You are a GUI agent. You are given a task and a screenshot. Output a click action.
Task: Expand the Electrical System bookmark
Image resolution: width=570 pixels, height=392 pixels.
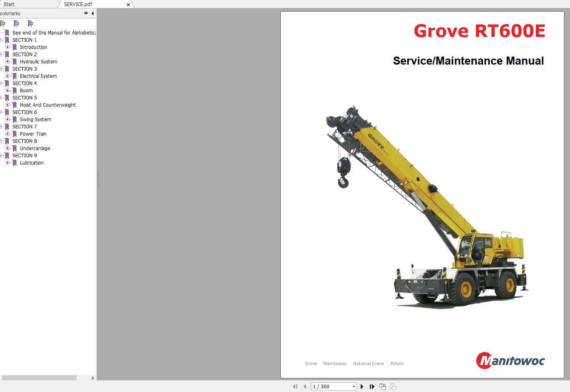[x=7, y=76]
